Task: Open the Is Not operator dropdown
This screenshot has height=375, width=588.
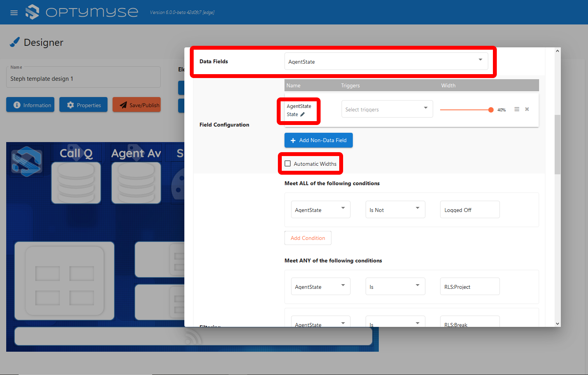Action: [395, 210]
